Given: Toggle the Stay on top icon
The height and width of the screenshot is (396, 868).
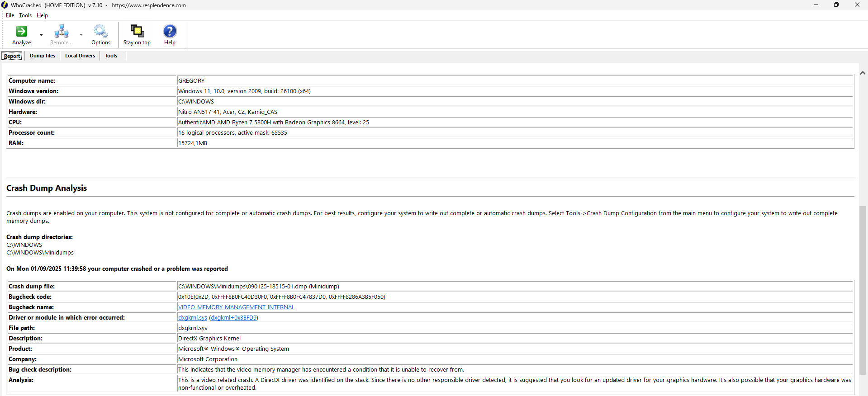Looking at the screenshot, I should (x=137, y=31).
